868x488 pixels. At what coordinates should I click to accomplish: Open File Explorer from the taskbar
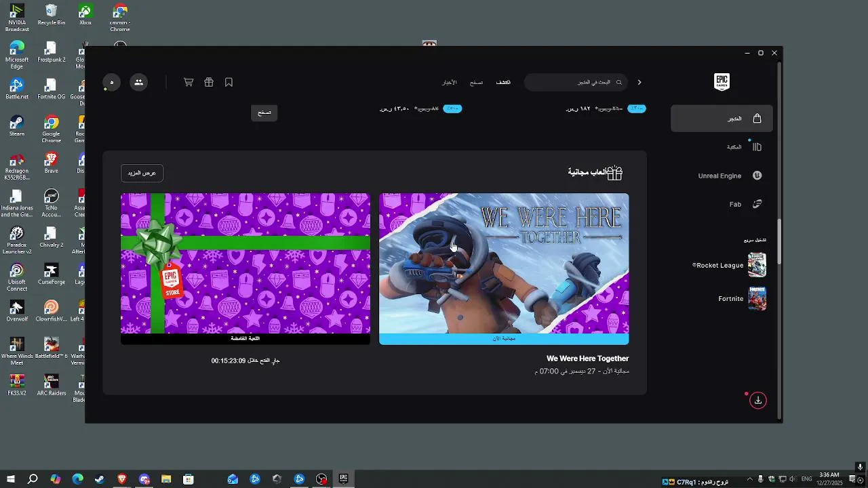(166, 479)
